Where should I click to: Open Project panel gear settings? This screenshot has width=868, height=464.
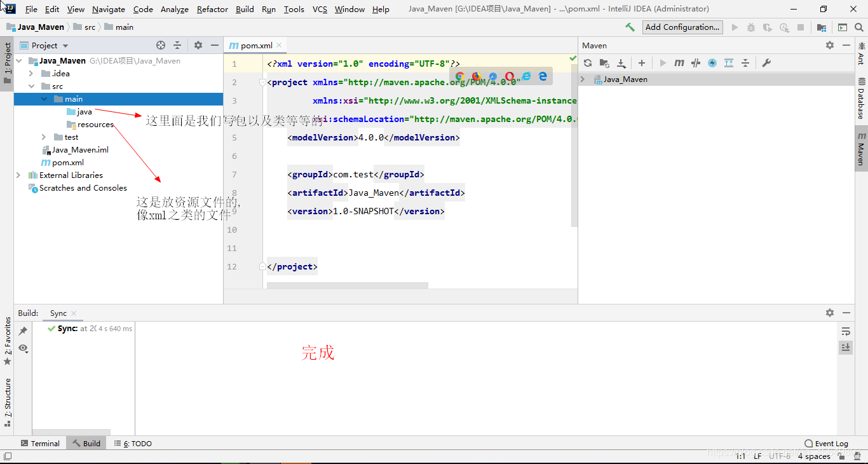[198, 45]
